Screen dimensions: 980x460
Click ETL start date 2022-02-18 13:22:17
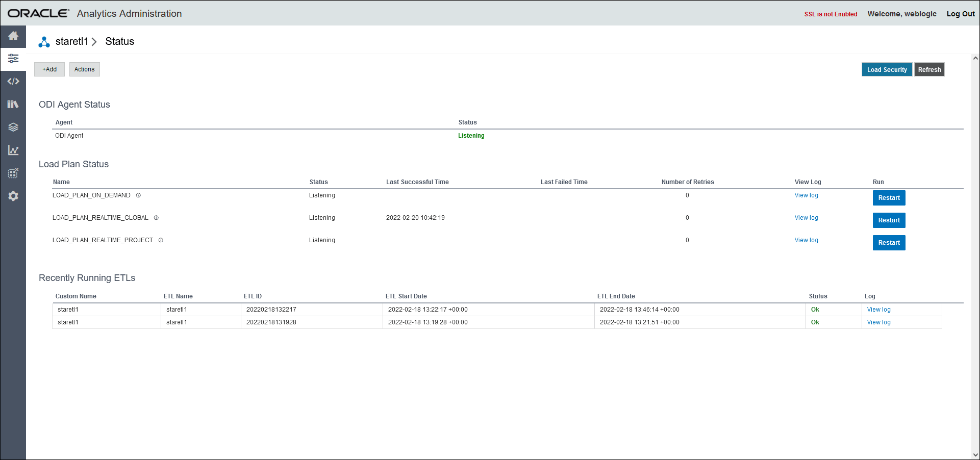(428, 310)
